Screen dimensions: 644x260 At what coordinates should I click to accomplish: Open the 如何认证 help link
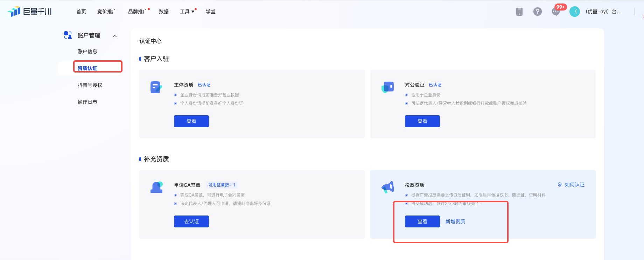tap(571, 185)
